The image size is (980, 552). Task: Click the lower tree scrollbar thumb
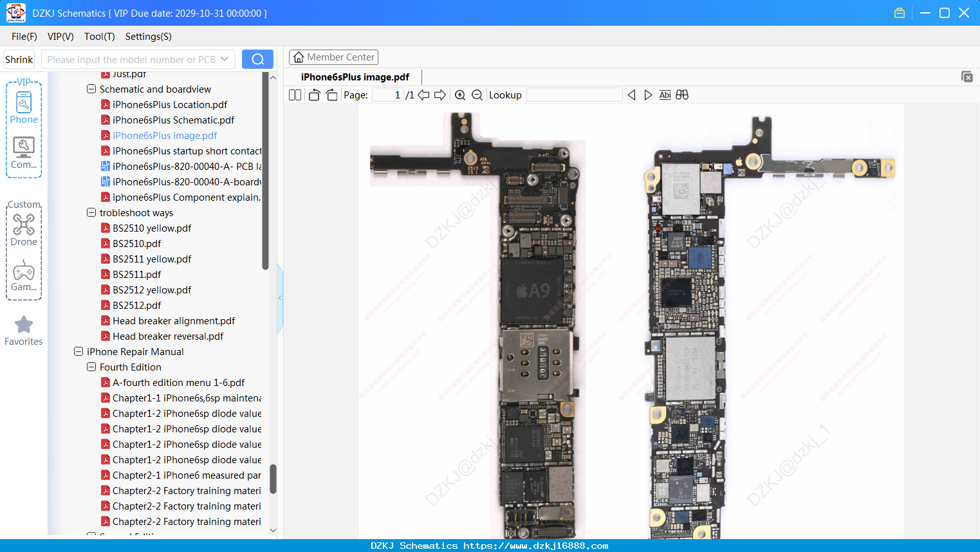point(273,479)
